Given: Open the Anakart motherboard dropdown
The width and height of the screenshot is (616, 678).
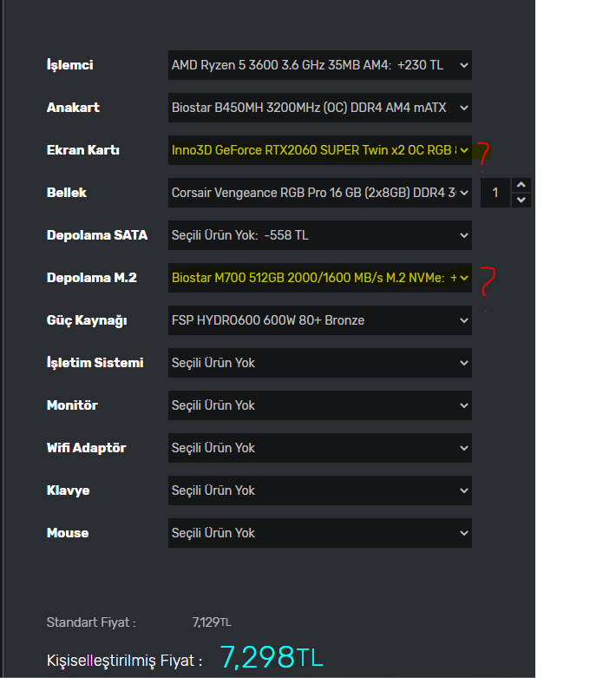Looking at the screenshot, I should pos(320,108).
